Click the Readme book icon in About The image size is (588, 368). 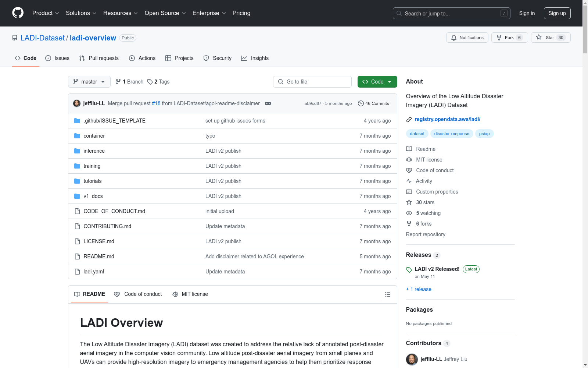409,149
